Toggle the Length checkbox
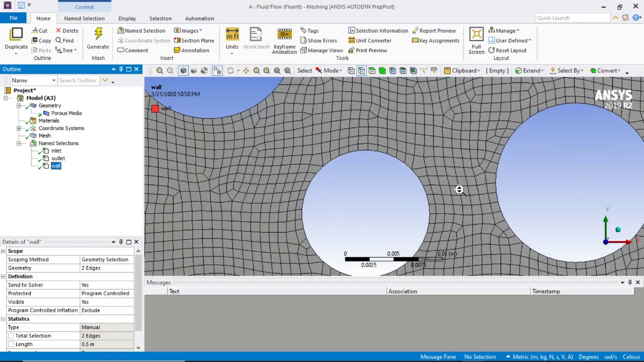Screen dimensions: 644x362 pyautogui.click(x=11, y=344)
